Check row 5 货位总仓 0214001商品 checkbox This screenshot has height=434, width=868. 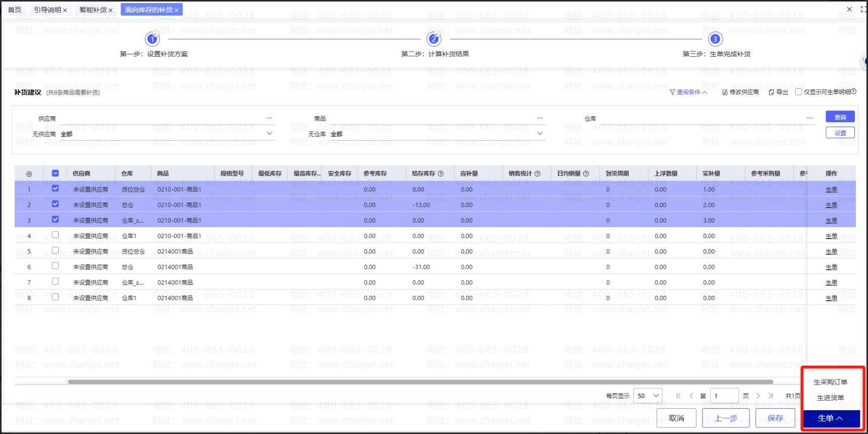pos(55,250)
